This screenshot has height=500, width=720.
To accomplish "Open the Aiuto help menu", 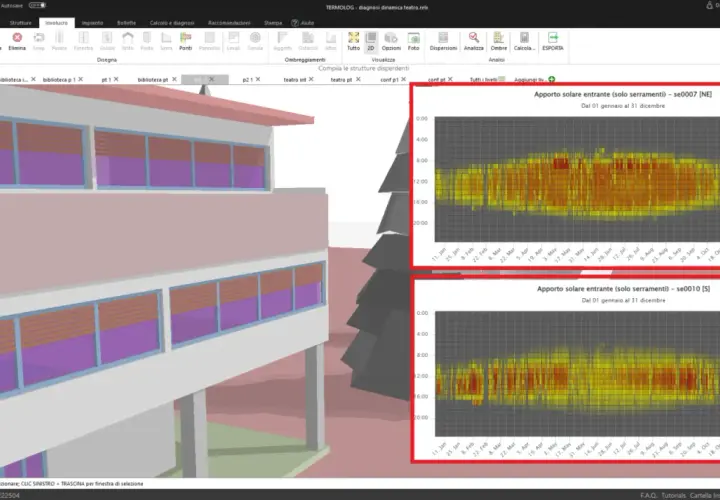I will (x=303, y=22).
